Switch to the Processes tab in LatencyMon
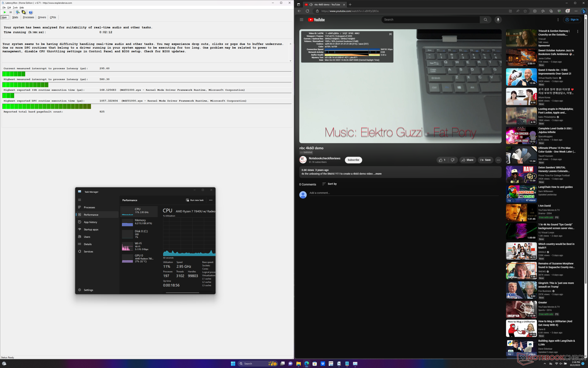588x368 pixels. point(28,17)
